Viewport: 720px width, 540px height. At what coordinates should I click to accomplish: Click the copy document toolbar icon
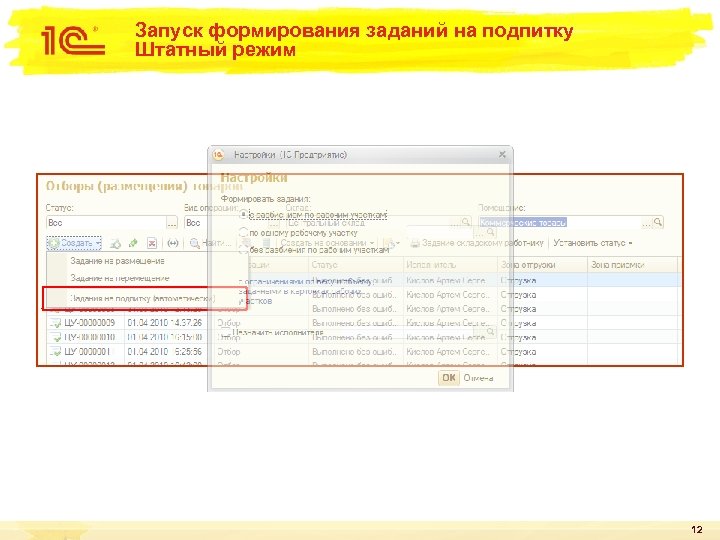(116, 243)
